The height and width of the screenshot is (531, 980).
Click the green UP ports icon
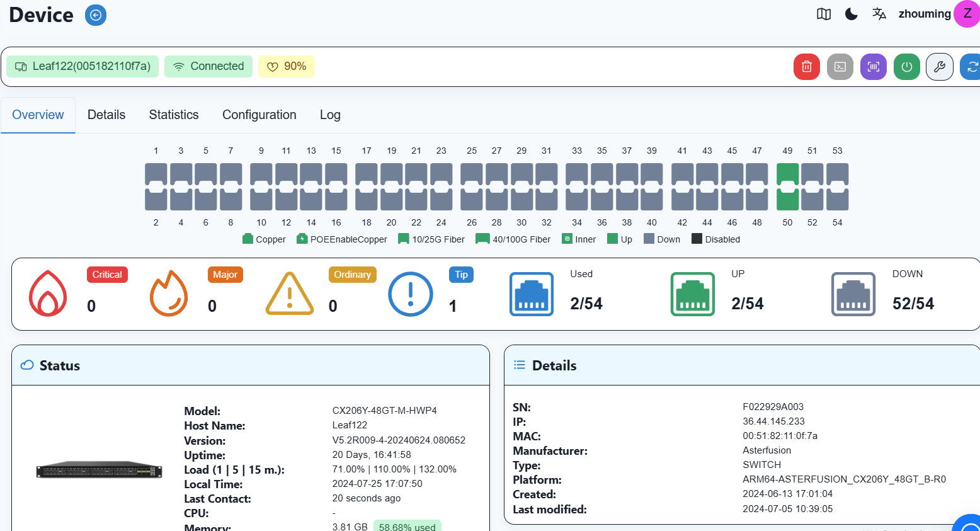693,294
